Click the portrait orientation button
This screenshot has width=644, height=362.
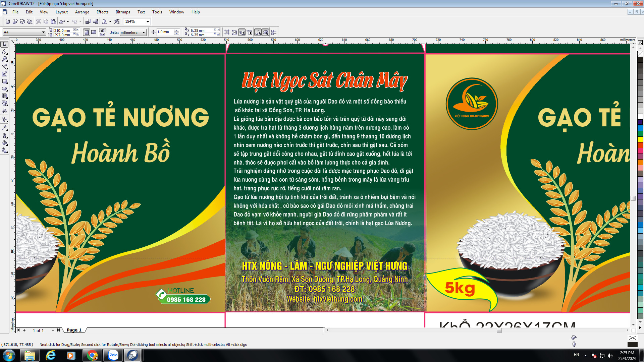pos(86,32)
